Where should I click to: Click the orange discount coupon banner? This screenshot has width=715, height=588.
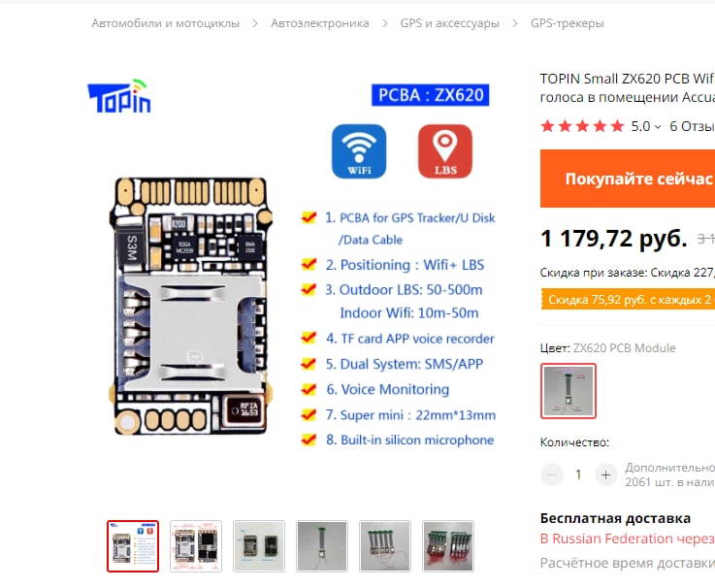[x=628, y=299]
